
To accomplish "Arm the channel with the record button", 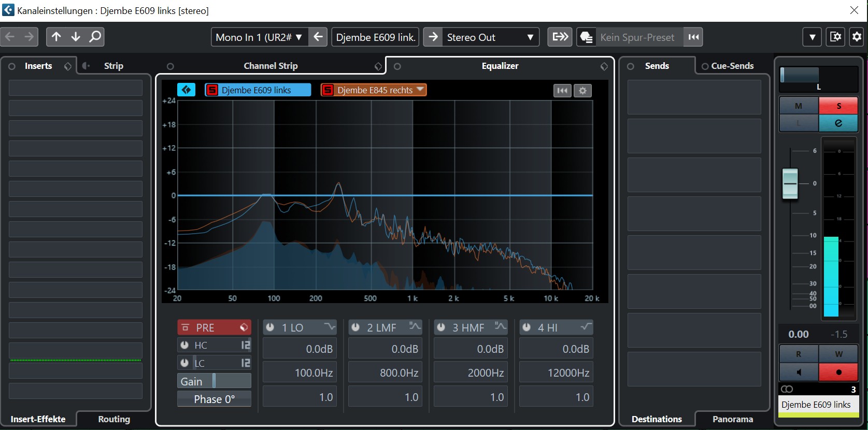I will [838, 372].
